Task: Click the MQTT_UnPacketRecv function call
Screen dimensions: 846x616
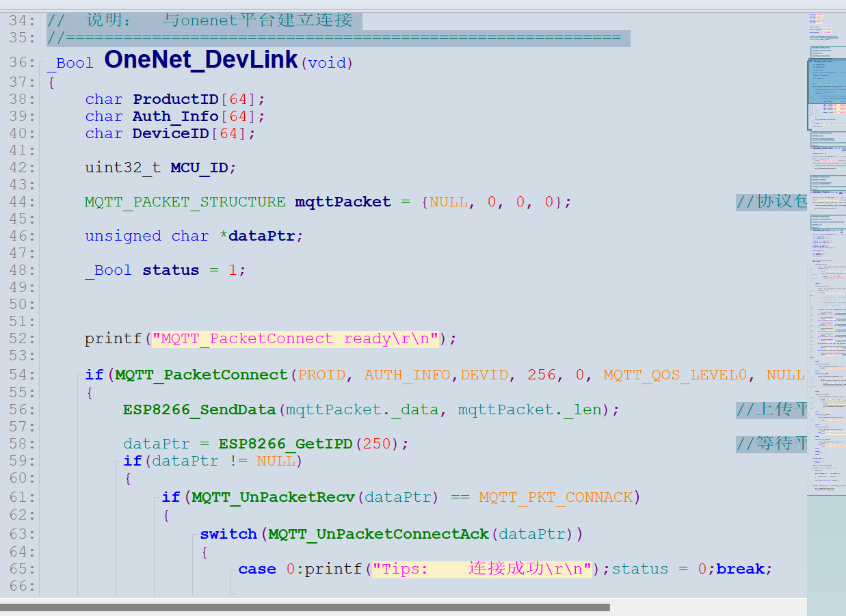Action: point(274,497)
